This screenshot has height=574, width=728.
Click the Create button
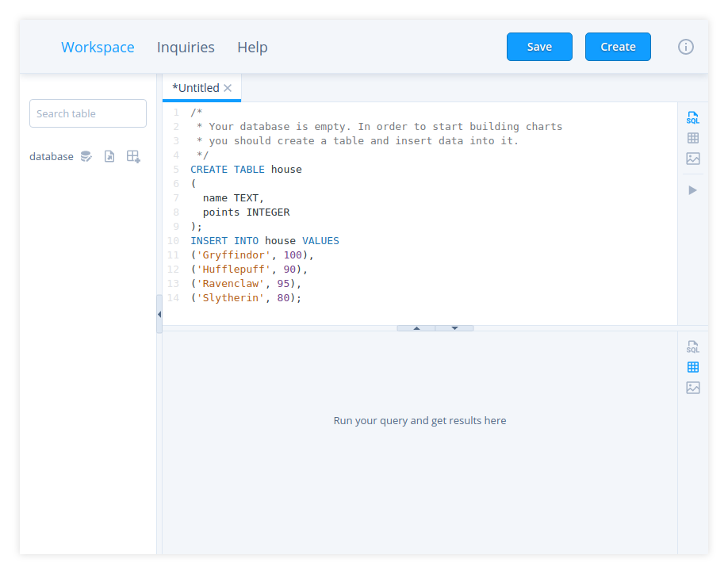point(618,47)
